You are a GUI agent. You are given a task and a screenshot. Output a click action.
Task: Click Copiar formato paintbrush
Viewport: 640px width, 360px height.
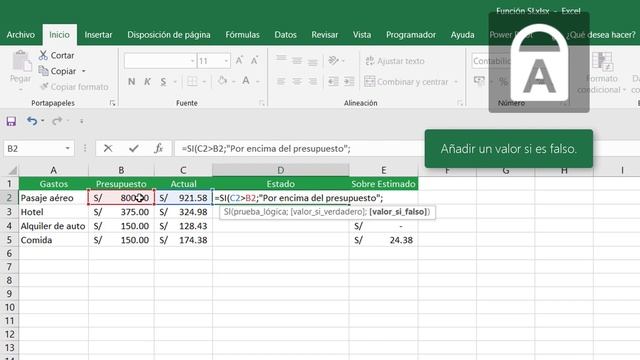click(44, 87)
